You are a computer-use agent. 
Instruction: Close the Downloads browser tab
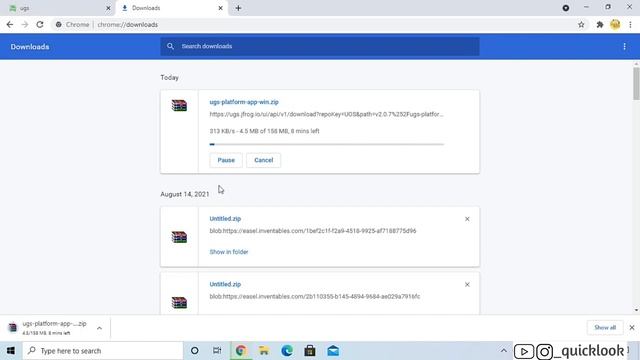click(x=220, y=8)
